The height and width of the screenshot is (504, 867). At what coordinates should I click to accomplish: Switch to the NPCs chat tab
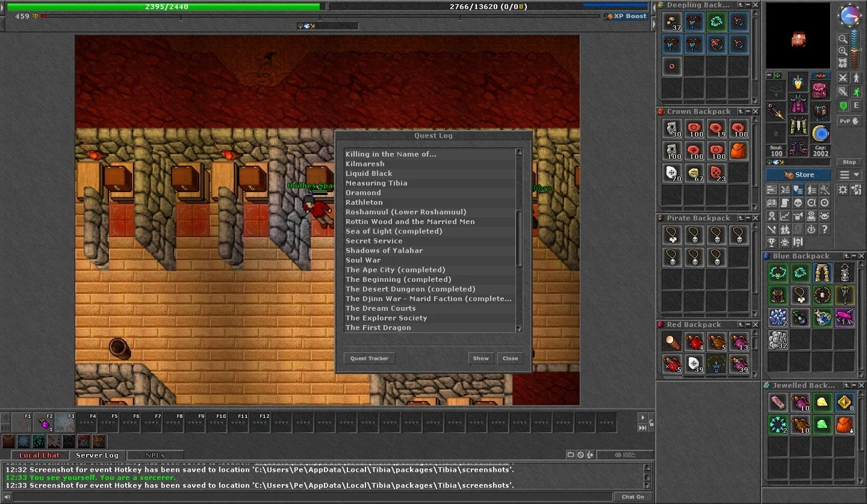pyautogui.click(x=155, y=455)
